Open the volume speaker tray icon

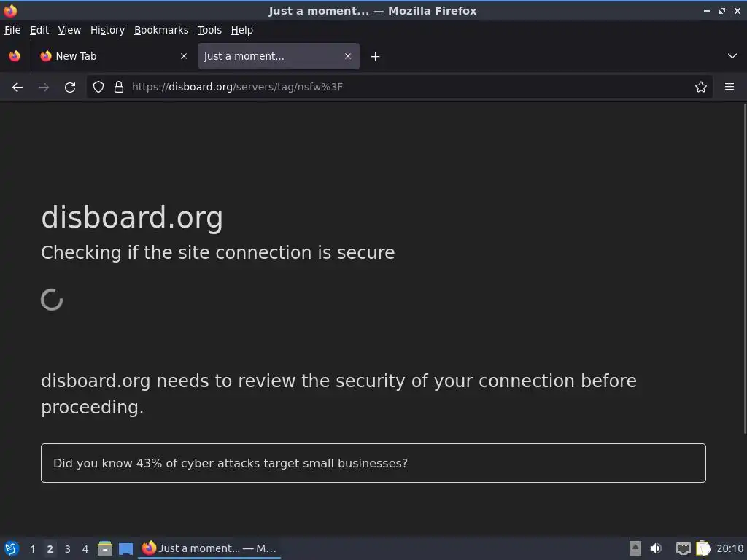(x=656, y=548)
